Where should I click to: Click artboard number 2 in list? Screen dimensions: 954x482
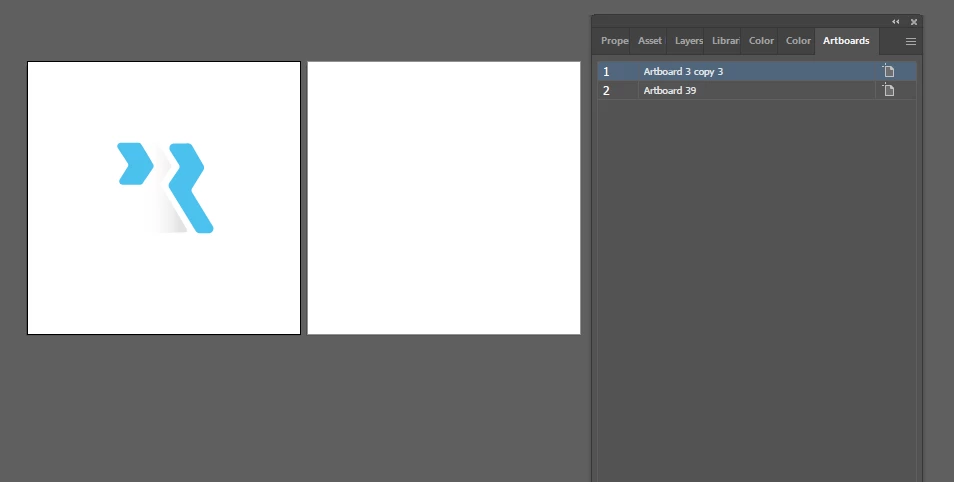tap(606, 91)
